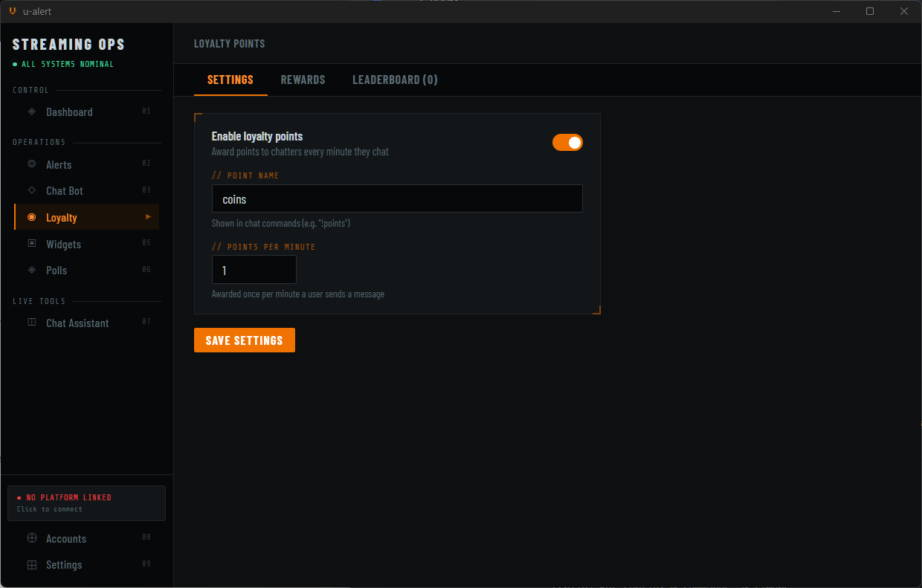Open the Chat Bot section
The width and height of the screenshot is (922, 588).
pos(87,190)
